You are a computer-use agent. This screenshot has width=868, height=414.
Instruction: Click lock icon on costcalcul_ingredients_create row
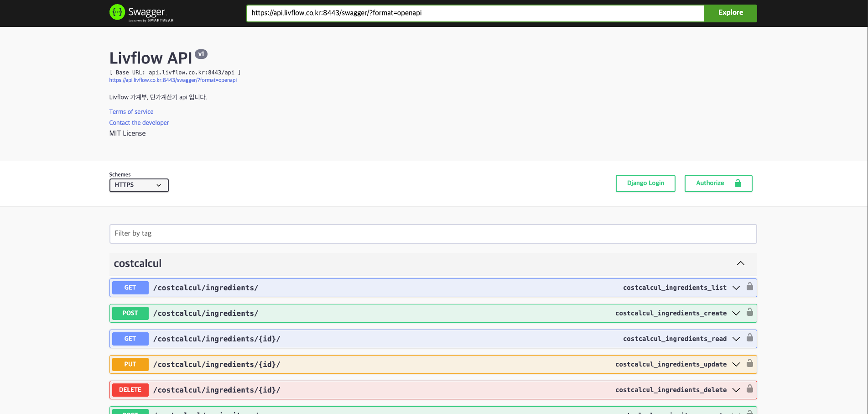(x=750, y=312)
